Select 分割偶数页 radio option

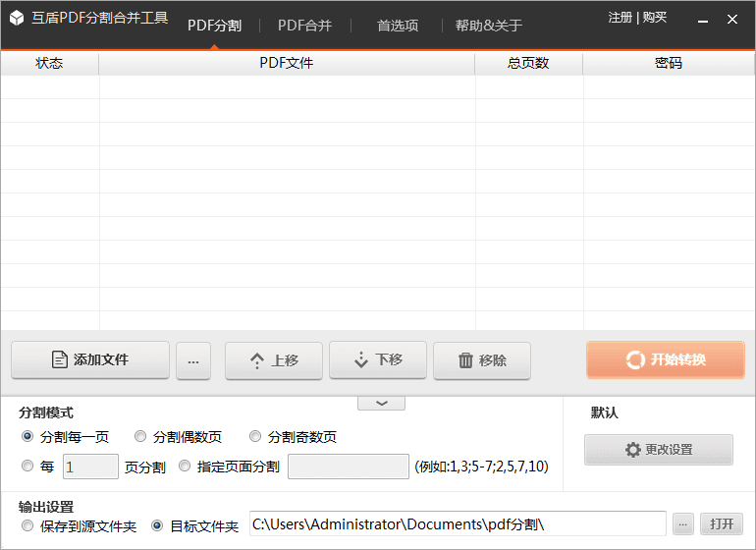(x=140, y=437)
